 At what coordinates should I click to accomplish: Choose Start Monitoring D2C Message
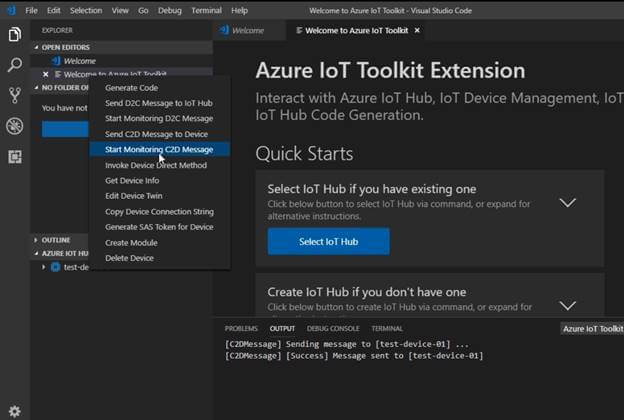159,119
